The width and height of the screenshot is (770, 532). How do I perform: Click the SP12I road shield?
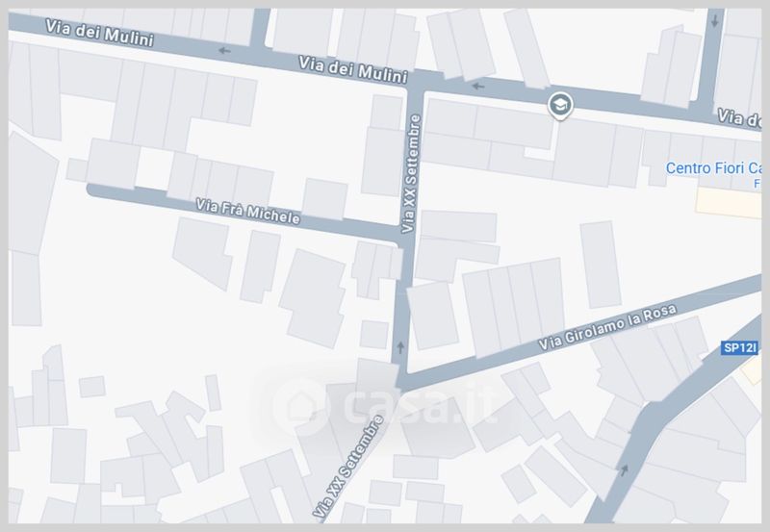point(739,348)
